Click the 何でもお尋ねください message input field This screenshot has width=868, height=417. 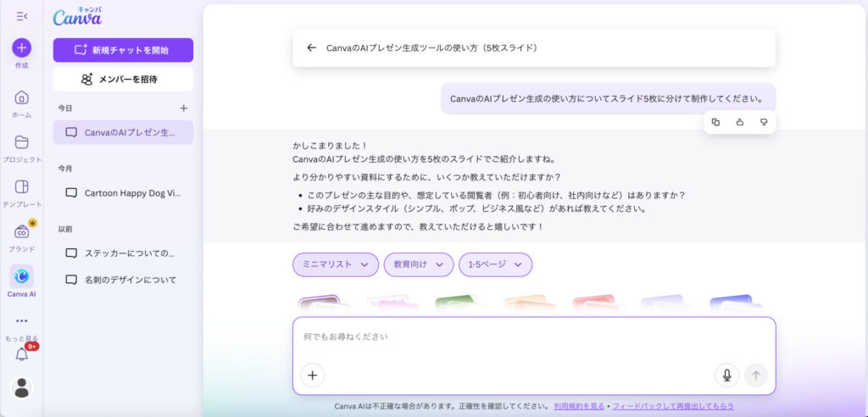534,337
